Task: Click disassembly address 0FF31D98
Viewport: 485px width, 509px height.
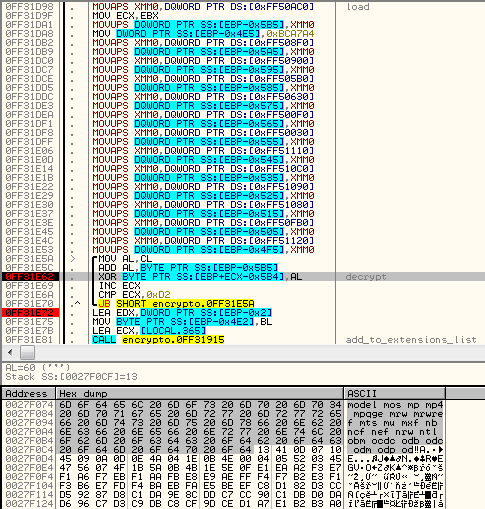Action: click(29, 7)
